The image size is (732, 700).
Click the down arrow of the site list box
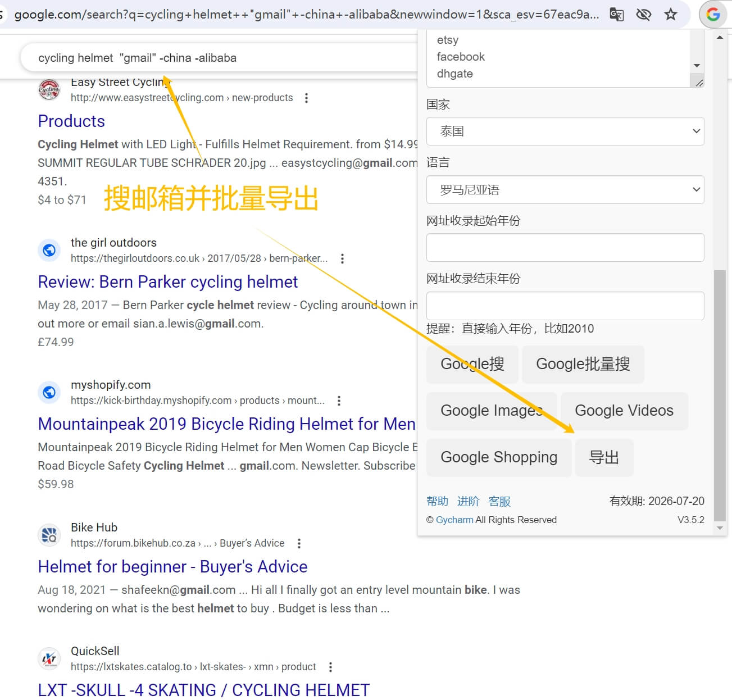[x=697, y=66]
